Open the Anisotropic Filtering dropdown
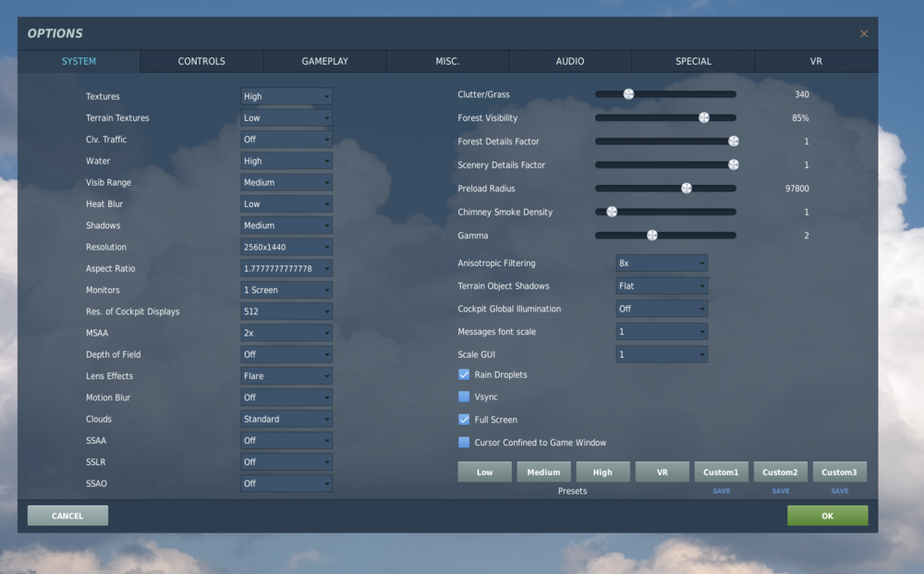The width and height of the screenshot is (924, 574). [x=662, y=263]
